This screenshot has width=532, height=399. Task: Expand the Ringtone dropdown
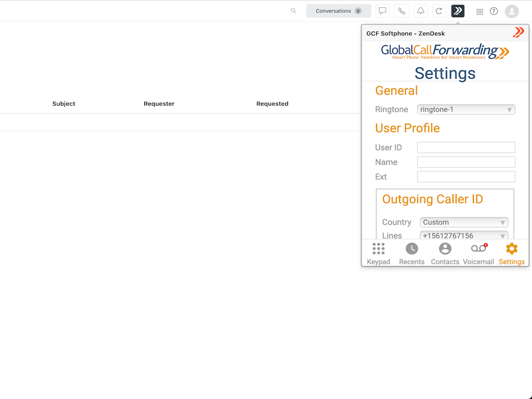[x=466, y=110]
